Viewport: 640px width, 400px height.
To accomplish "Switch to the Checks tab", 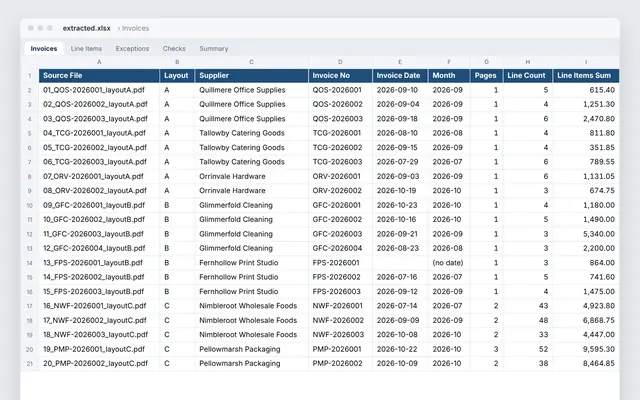I will pos(174,49).
